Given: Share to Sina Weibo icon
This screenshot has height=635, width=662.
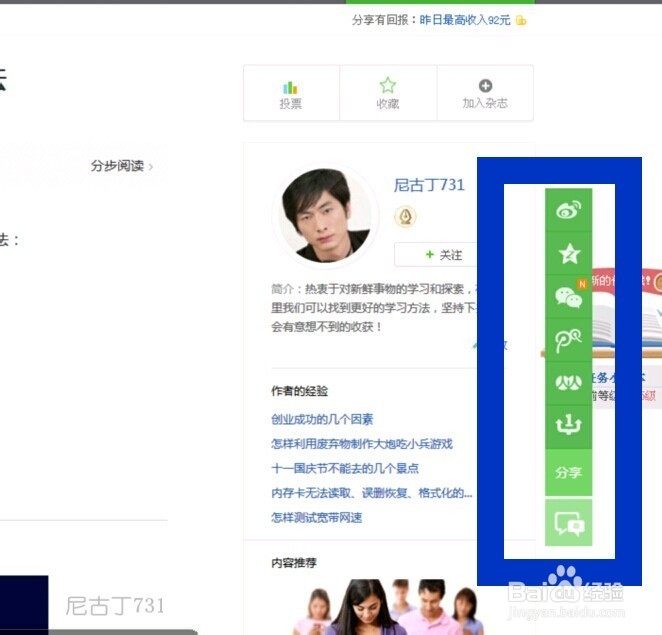Looking at the screenshot, I should pos(568,210).
